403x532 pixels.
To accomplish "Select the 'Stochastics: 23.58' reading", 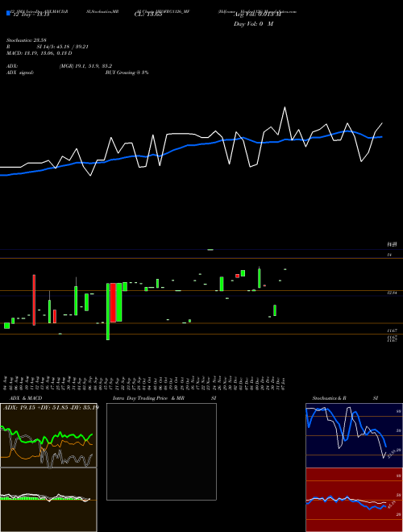I will 26,40.
